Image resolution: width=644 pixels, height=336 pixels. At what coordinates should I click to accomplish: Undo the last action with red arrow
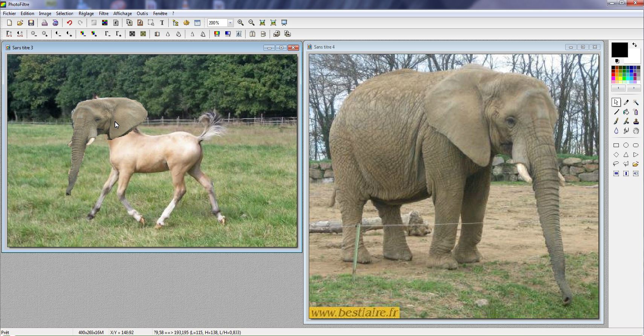pyautogui.click(x=69, y=23)
